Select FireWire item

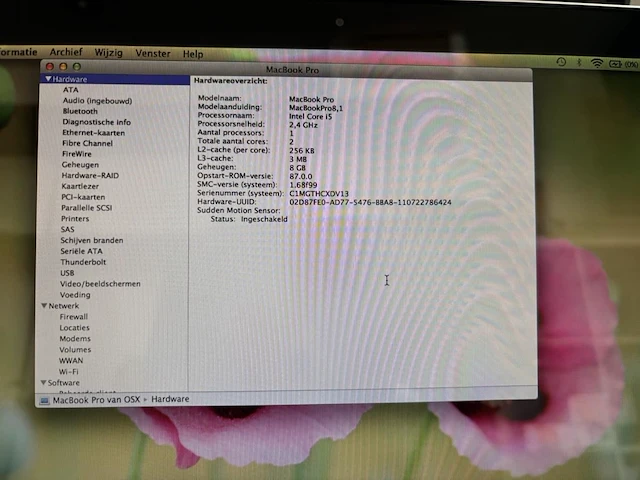[x=76, y=154]
